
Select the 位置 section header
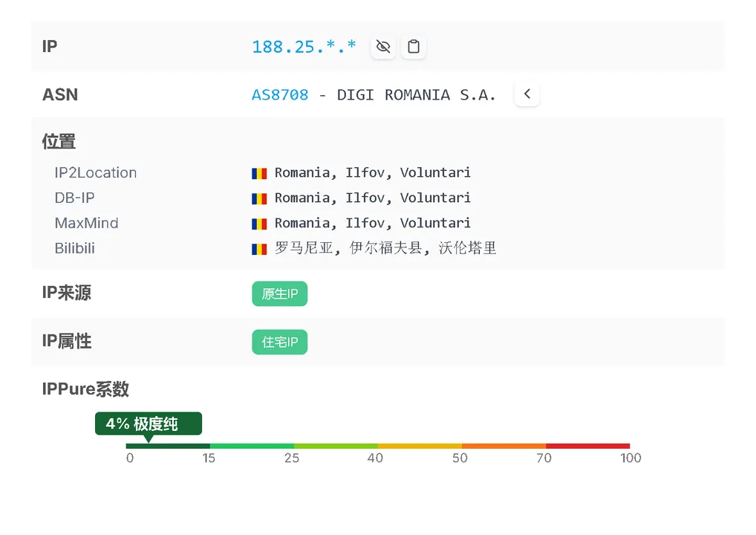[58, 141]
